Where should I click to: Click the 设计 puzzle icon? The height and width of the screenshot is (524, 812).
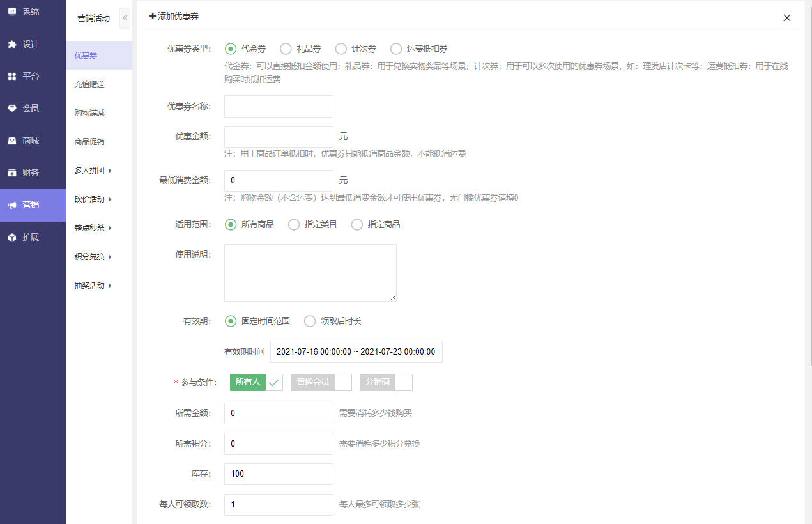click(11, 44)
